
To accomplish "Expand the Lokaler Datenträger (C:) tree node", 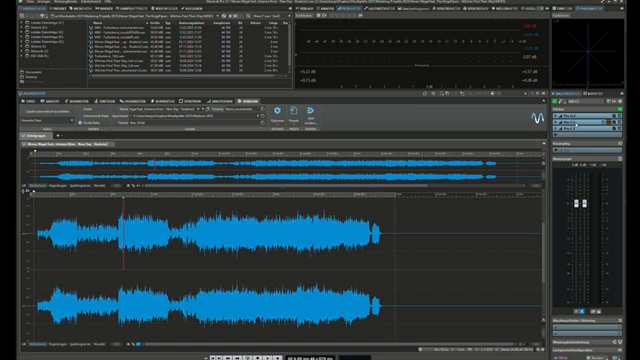I will [x=22, y=22].
